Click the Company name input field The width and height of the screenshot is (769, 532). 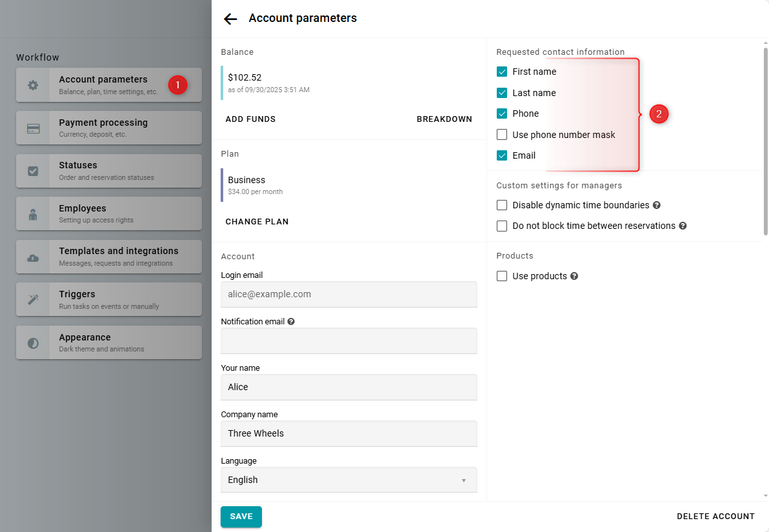tap(348, 433)
